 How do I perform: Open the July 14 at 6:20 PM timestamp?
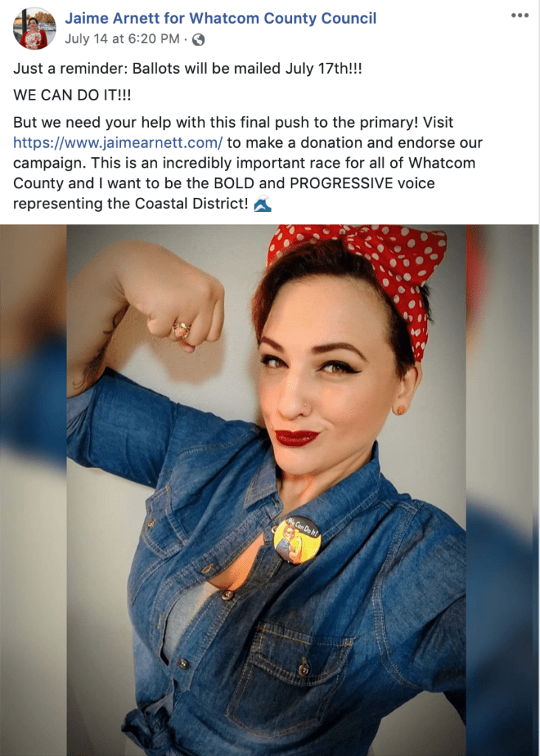[x=122, y=39]
